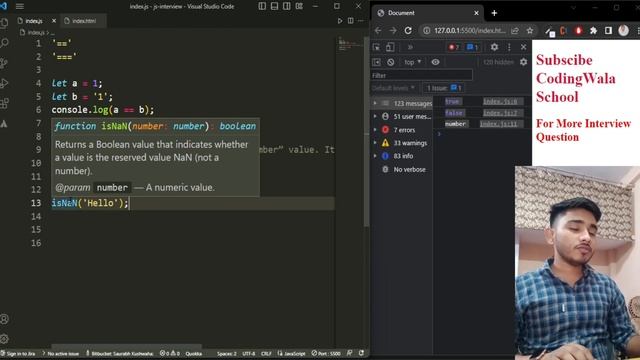Open Run and Debug in the activity bar
The height and width of the screenshot is (360, 640).
(x=4, y=83)
